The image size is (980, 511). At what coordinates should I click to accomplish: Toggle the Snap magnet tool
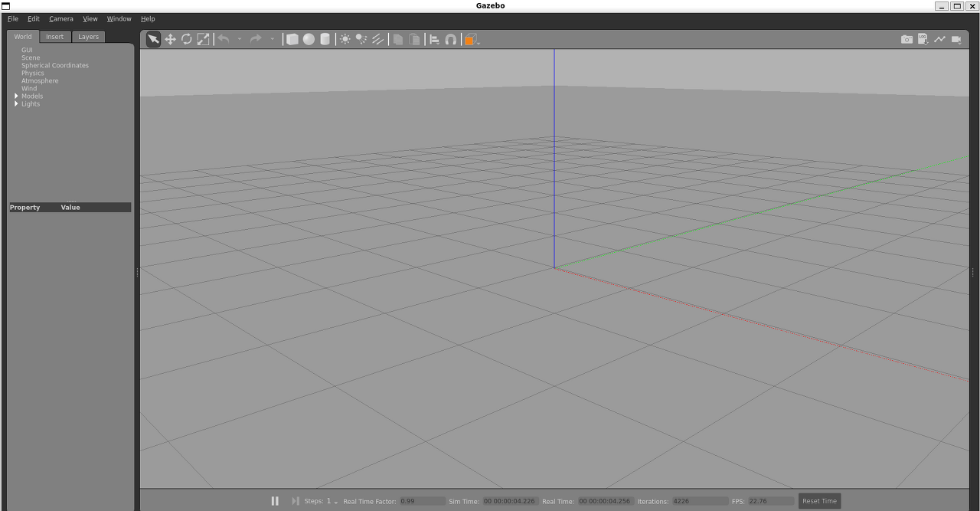tap(450, 39)
